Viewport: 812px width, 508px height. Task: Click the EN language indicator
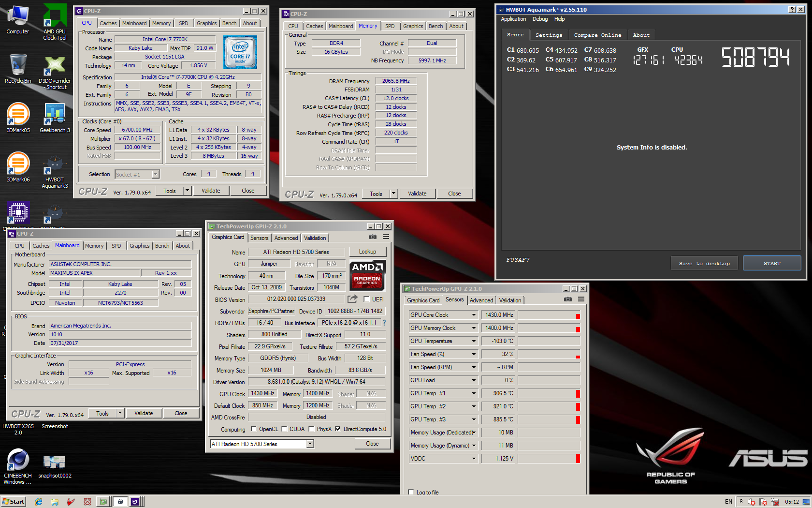(728, 502)
